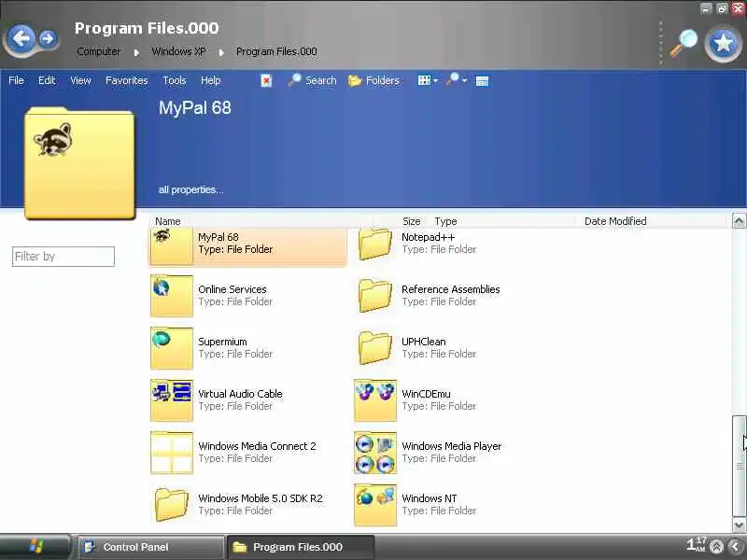Click the 'WinCDEmu' folder name text
747x560 pixels.
pyautogui.click(x=426, y=394)
